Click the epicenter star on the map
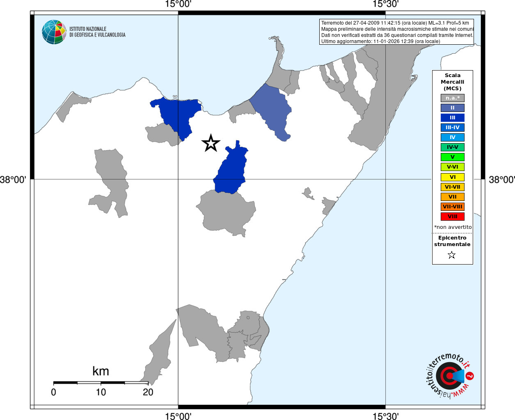Image resolution: width=515 pixels, height=420 pixels. click(x=211, y=143)
